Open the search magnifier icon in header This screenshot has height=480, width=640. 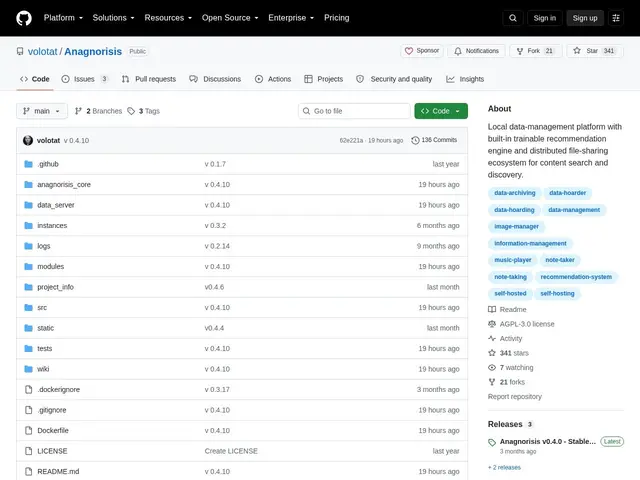click(x=513, y=18)
